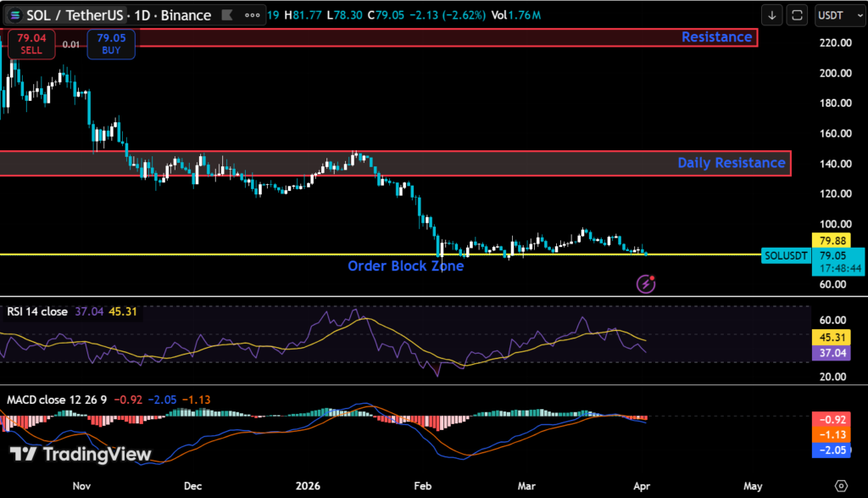Click the Apr label on the time axis
The height and width of the screenshot is (498, 868).
click(x=642, y=485)
